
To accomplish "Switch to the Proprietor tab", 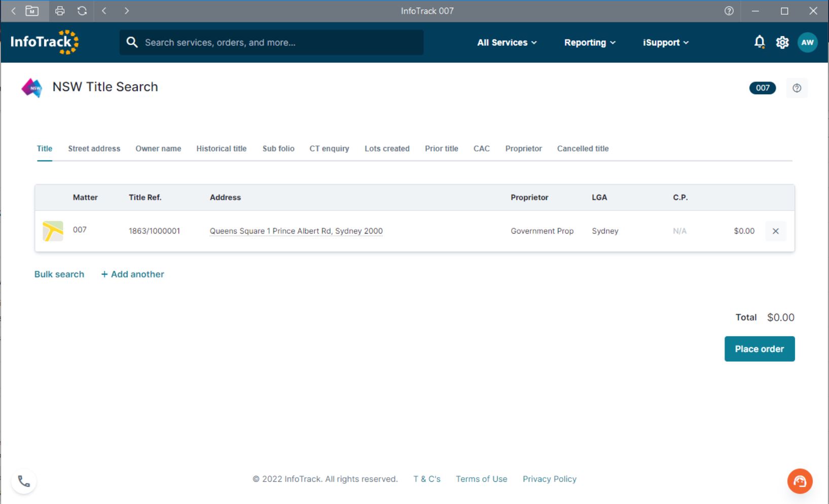I will point(523,148).
